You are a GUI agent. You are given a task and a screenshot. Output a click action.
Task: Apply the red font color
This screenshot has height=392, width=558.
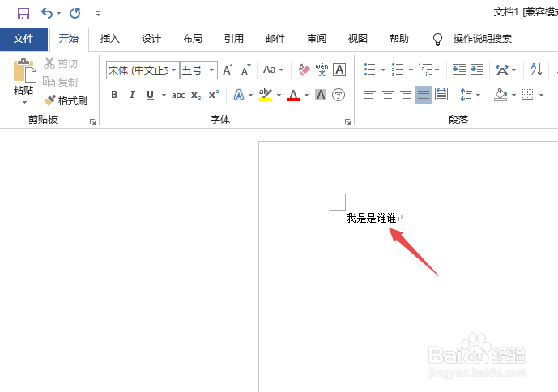click(x=293, y=95)
